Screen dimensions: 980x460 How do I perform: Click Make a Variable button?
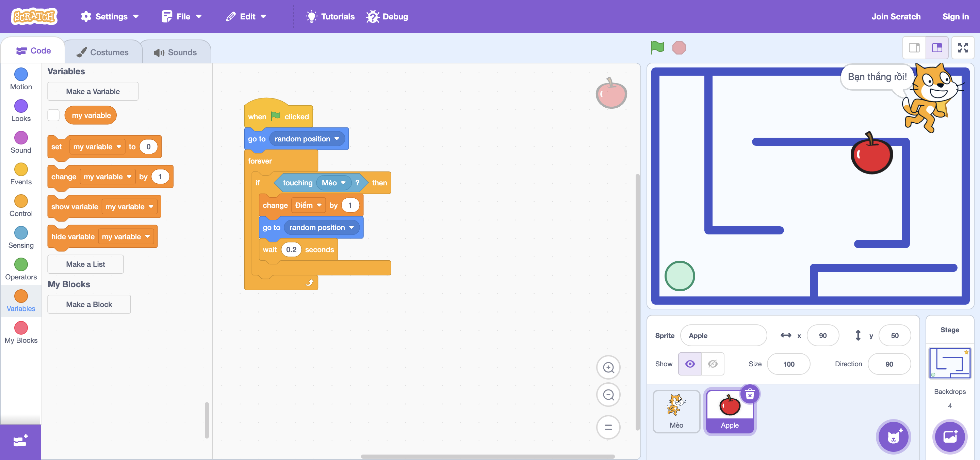tap(93, 91)
